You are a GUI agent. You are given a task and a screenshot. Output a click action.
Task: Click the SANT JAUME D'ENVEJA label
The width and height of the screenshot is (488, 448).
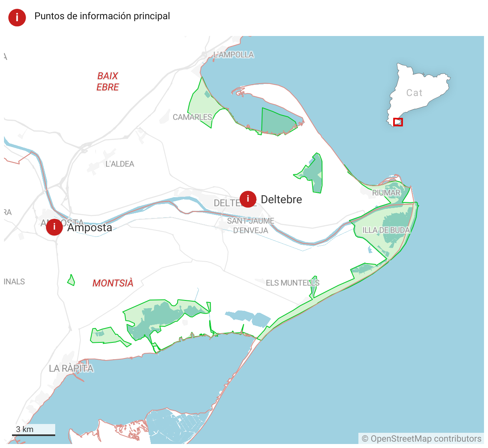pyautogui.click(x=251, y=226)
